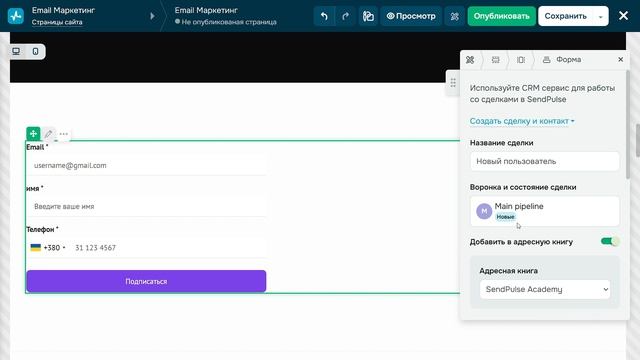This screenshot has height=360, width=640.
Task: Close the page editor with X
Action: point(623,16)
